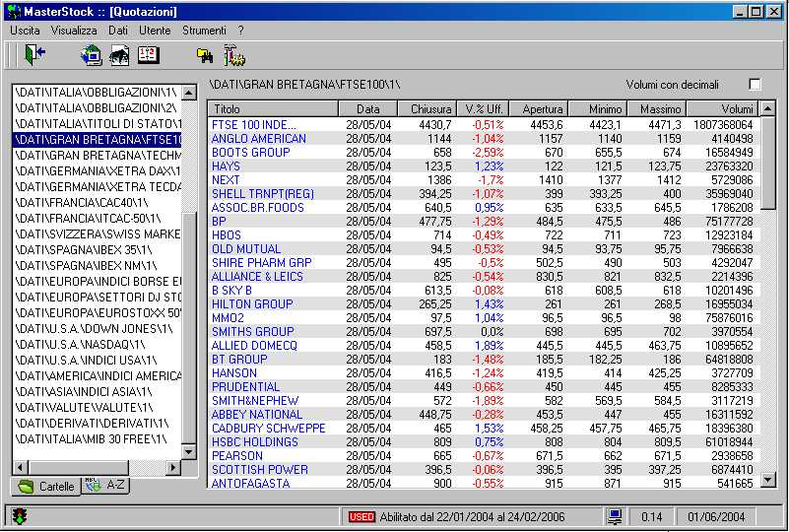Click quotations table scroll down arrow
This screenshot has height=532, width=789.
pyautogui.click(x=768, y=480)
